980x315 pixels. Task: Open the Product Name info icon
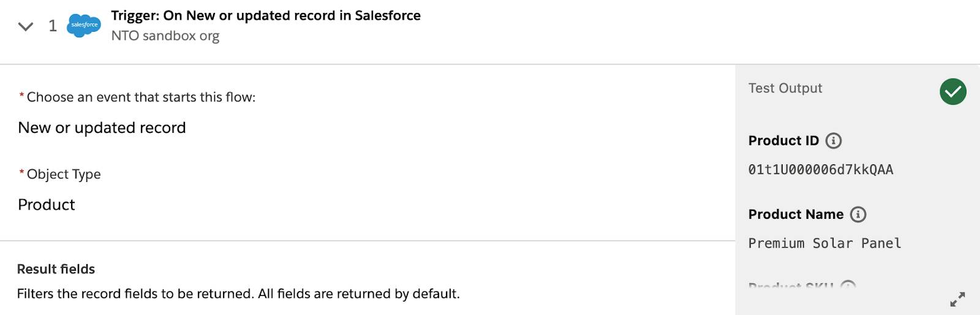click(858, 214)
